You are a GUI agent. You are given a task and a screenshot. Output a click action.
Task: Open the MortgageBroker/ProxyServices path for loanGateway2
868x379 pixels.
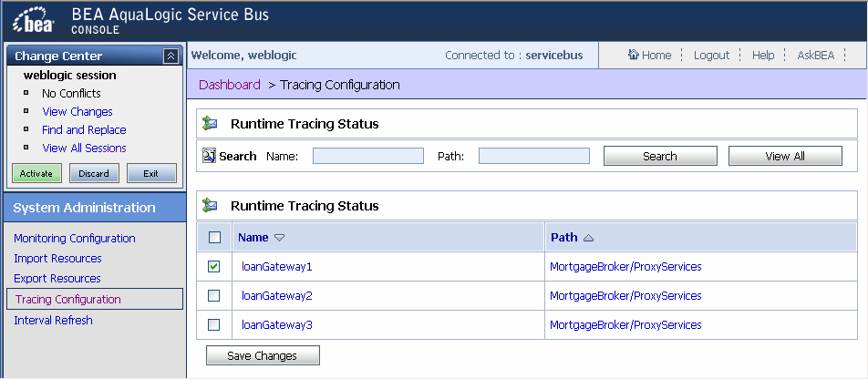coord(625,296)
